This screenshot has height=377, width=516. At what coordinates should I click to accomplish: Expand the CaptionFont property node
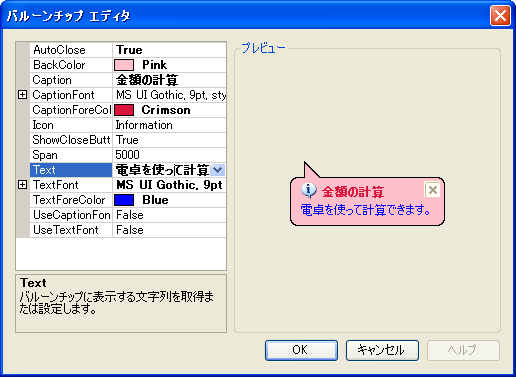click(x=22, y=95)
